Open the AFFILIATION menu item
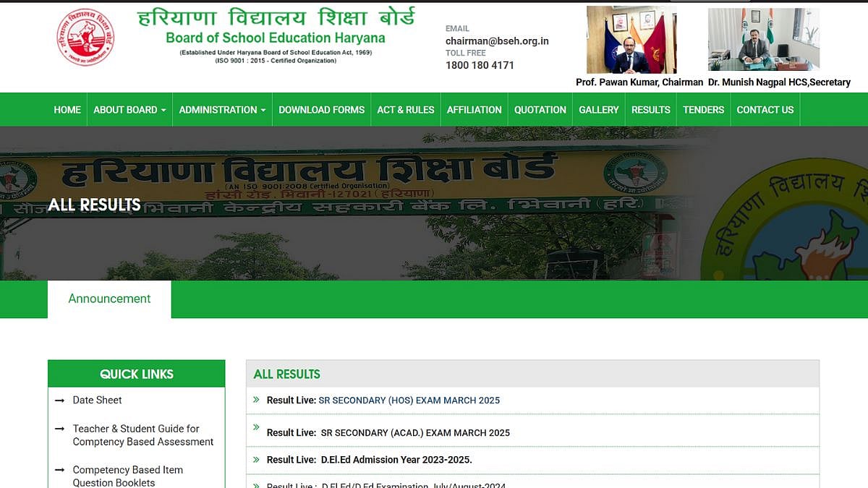Screen dimensions: 868x488 [474, 110]
